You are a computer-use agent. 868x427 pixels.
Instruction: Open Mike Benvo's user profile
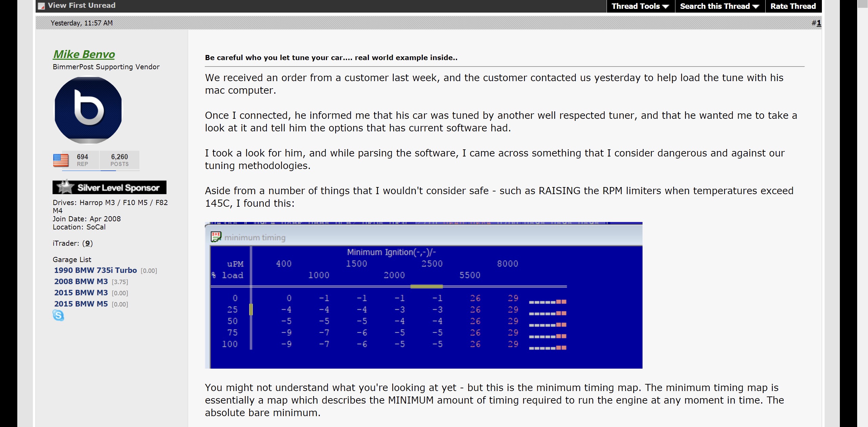point(84,54)
